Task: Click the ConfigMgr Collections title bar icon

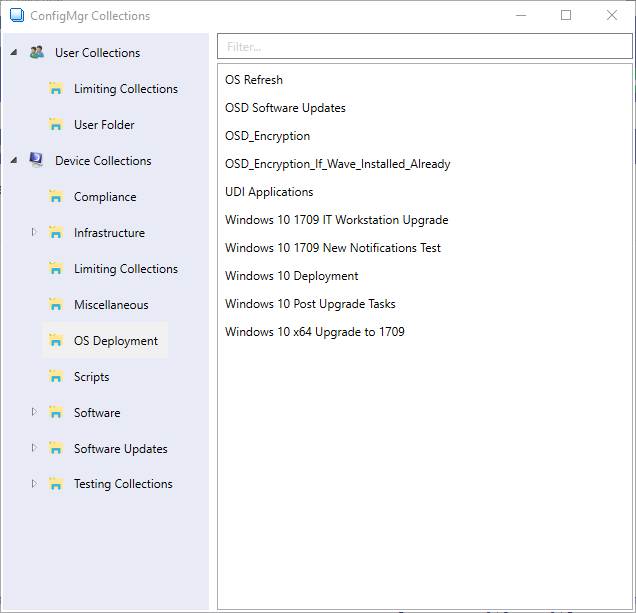Action: tap(16, 16)
